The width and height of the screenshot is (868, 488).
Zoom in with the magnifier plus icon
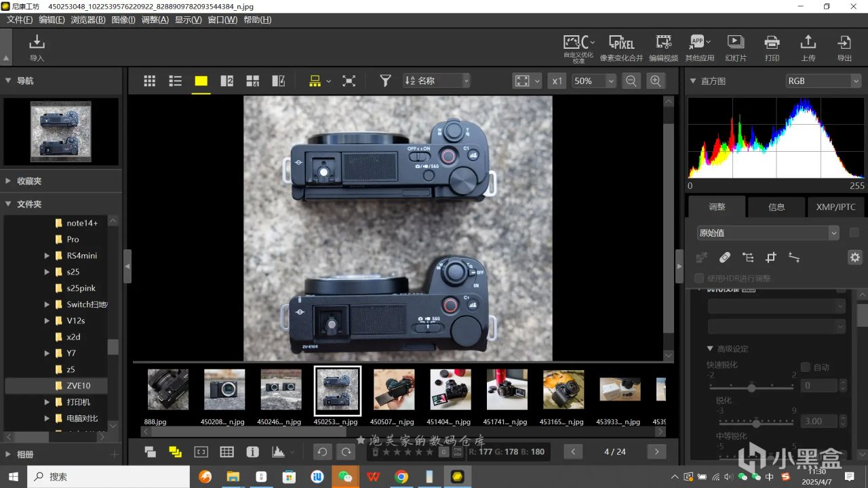(x=655, y=81)
